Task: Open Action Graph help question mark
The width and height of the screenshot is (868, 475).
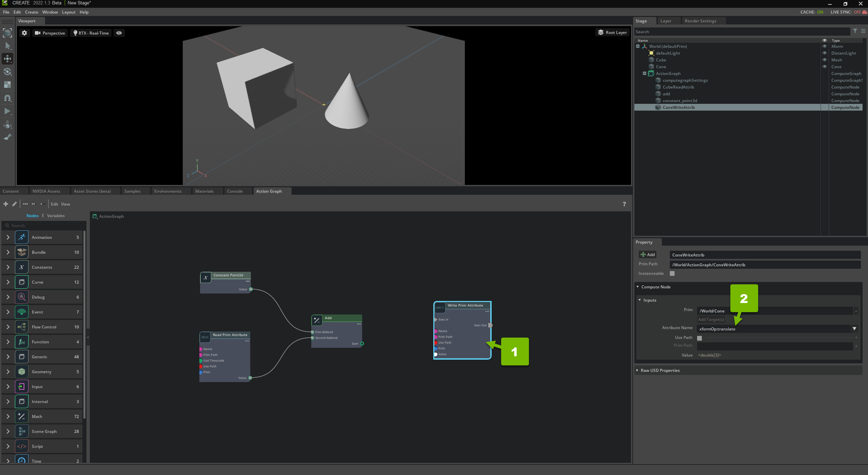Action: (624, 204)
